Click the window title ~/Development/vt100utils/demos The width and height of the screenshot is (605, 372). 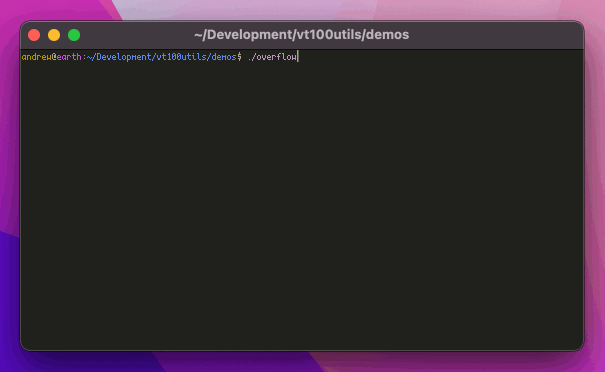301,35
